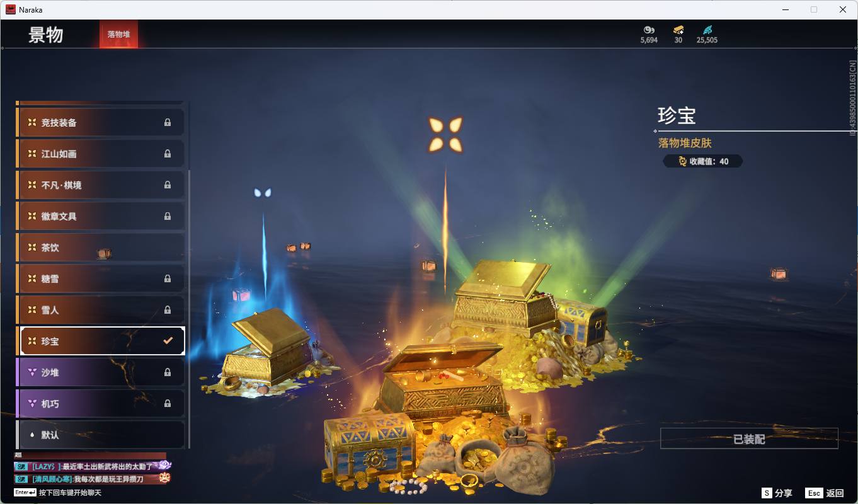Click the Naraka app icon in title bar
The image size is (858, 504).
tap(11, 9)
